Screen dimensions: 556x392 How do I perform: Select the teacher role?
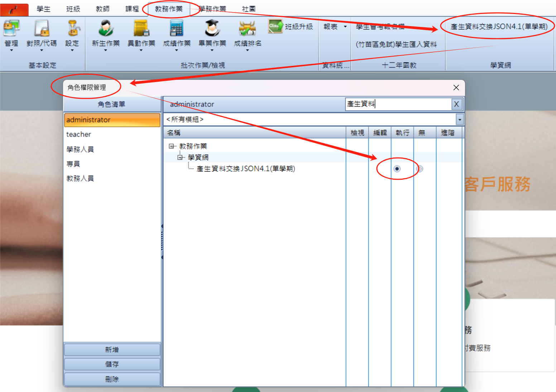pos(112,135)
